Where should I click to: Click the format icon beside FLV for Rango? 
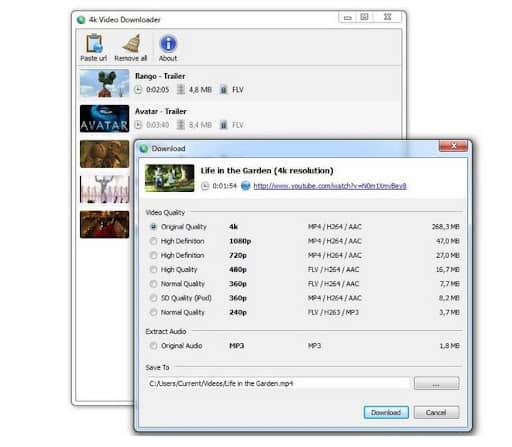pyautogui.click(x=224, y=89)
